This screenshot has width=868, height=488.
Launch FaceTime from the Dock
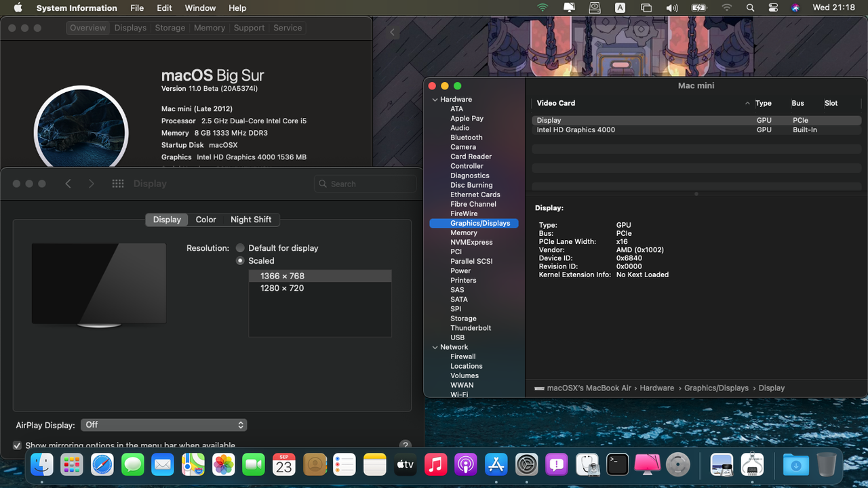pyautogui.click(x=254, y=464)
